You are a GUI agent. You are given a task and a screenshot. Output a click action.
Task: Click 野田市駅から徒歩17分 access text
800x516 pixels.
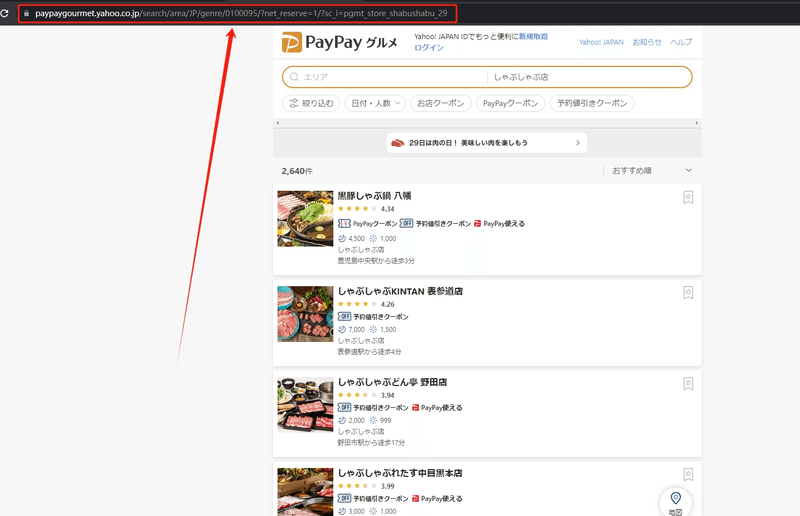coord(371,443)
